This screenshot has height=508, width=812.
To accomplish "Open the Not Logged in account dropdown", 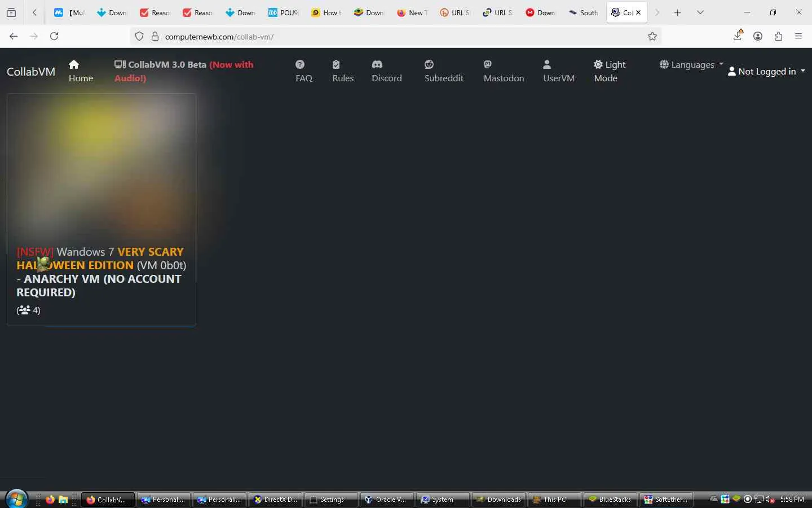I will [x=766, y=71].
